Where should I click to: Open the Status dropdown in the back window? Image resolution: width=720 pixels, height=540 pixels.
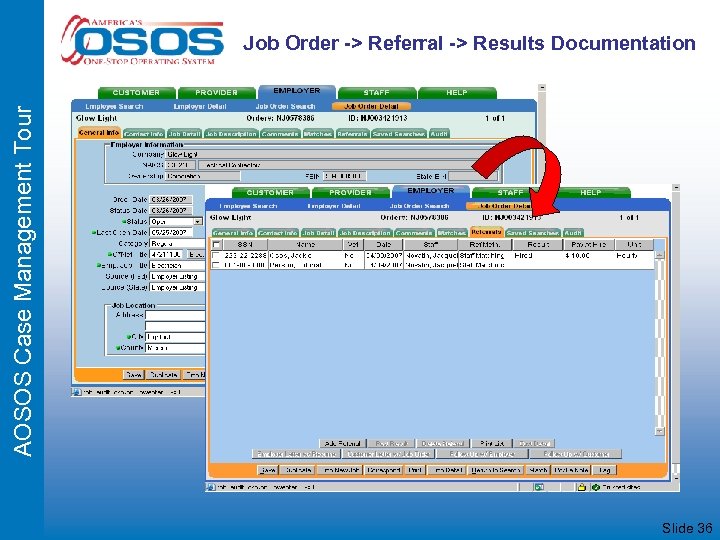(x=198, y=221)
